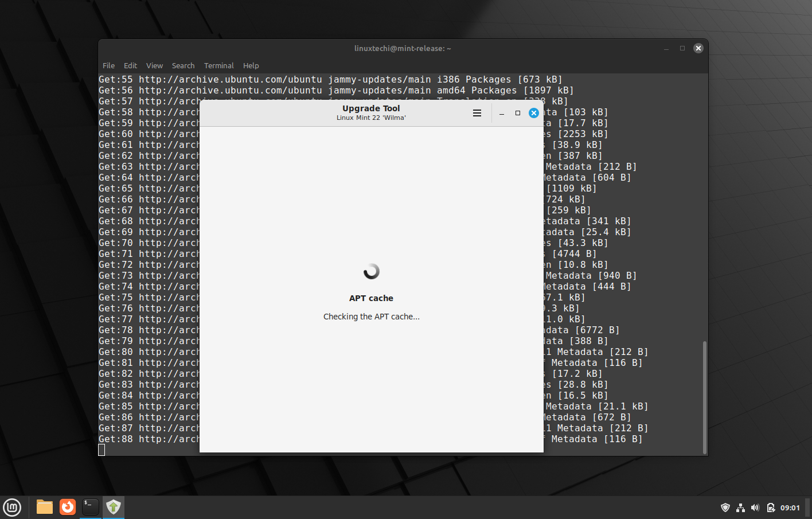Click 'Metadata [21.1 kB]' in the terminal
Viewport: 812px width, 519px height.
(x=597, y=406)
